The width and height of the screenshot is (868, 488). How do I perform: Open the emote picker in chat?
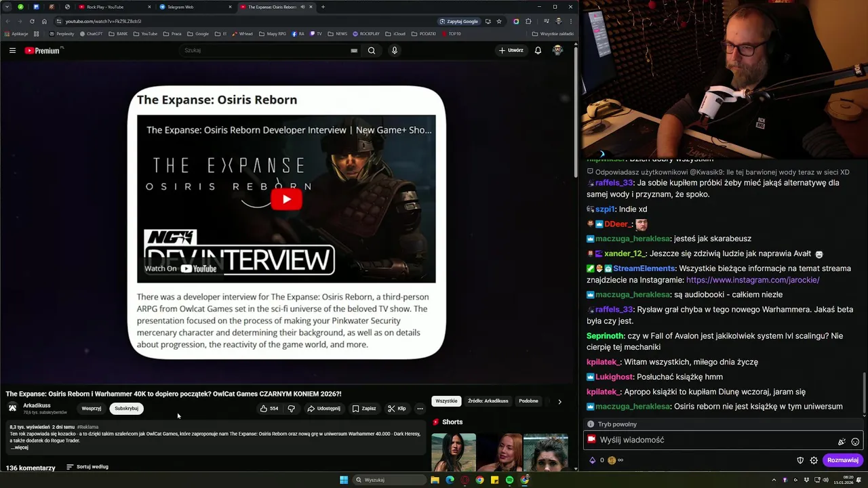tap(855, 441)
